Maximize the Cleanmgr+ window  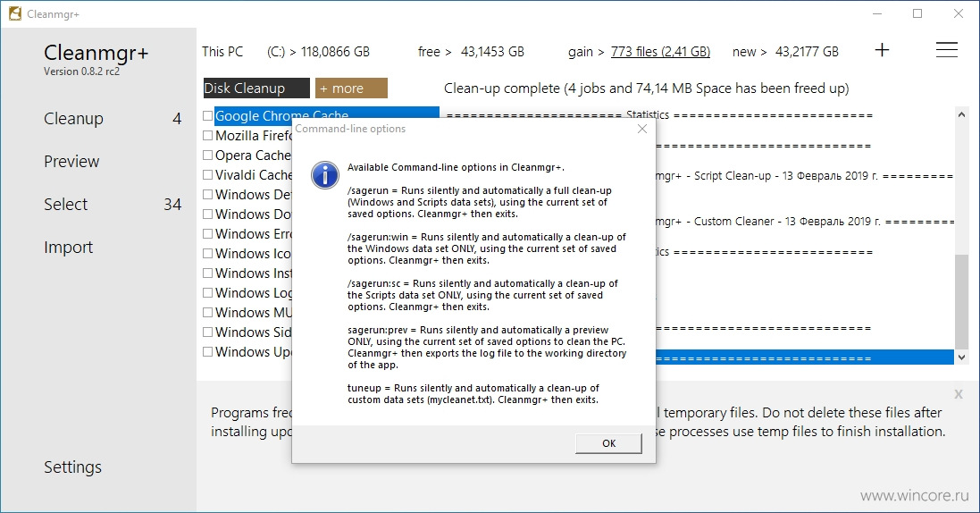coord(917,13)
